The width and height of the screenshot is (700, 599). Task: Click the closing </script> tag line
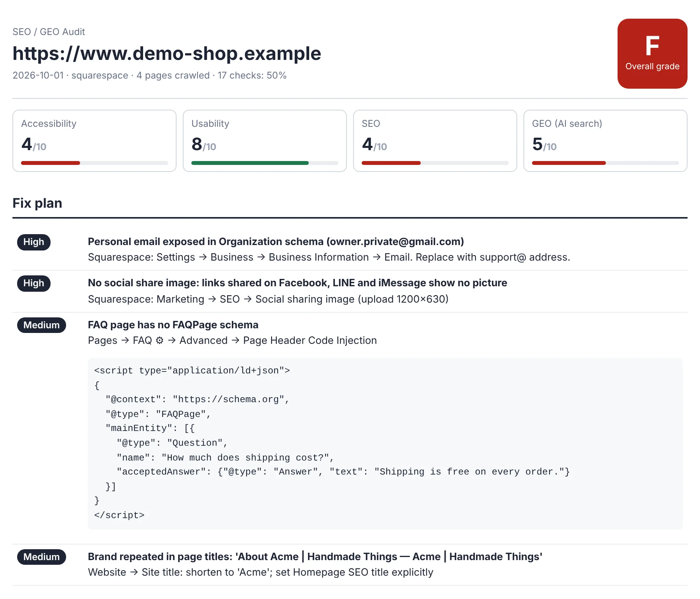[119, 515]
